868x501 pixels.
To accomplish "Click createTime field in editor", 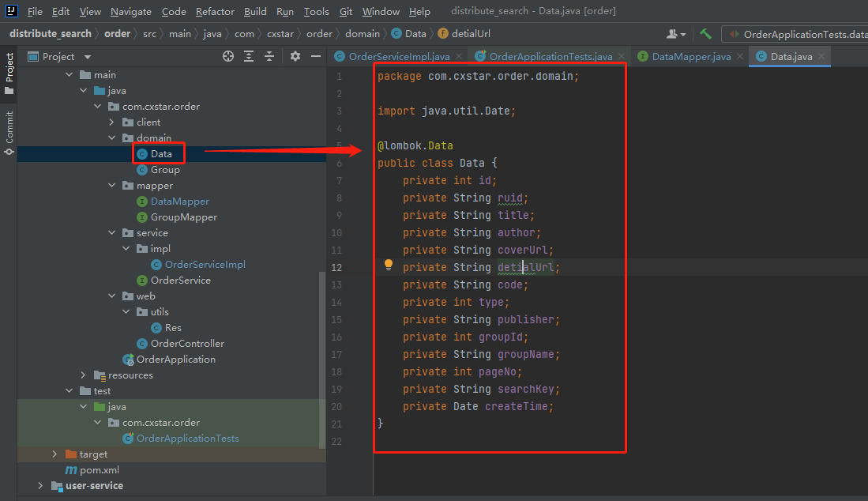I will (516, 406).
